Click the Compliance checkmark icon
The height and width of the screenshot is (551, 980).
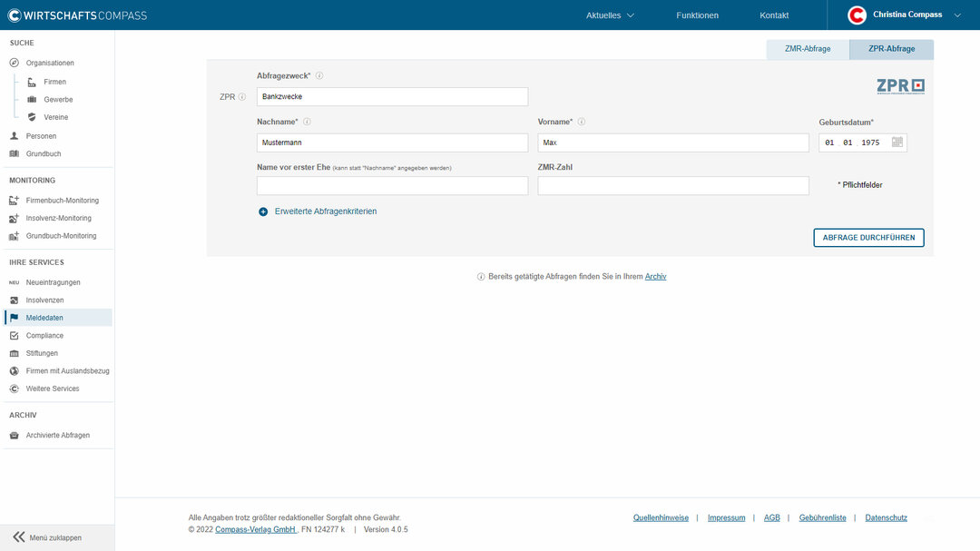pyautogui.click(x=15, y=336)
